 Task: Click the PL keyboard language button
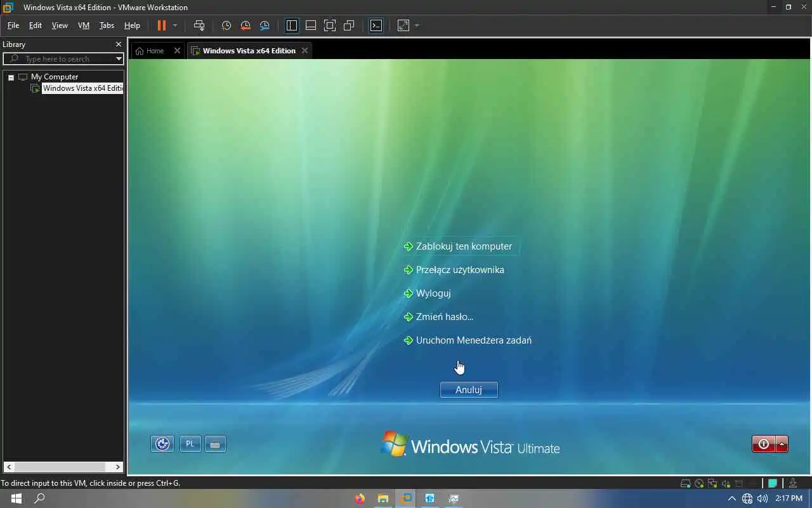[190, 444]
